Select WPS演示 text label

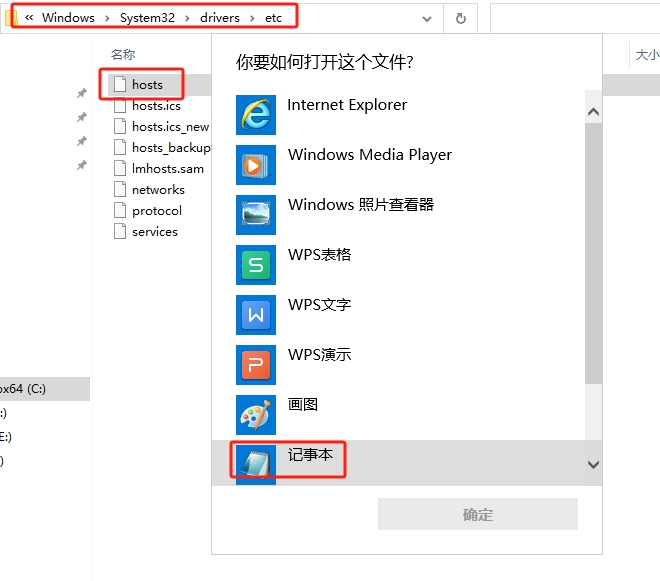click(319, 354)
